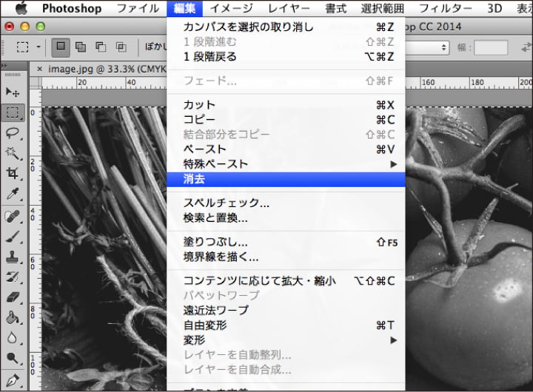Choose 1 段階戻る menu item
533x392 pixels.
tap(286, 56)
